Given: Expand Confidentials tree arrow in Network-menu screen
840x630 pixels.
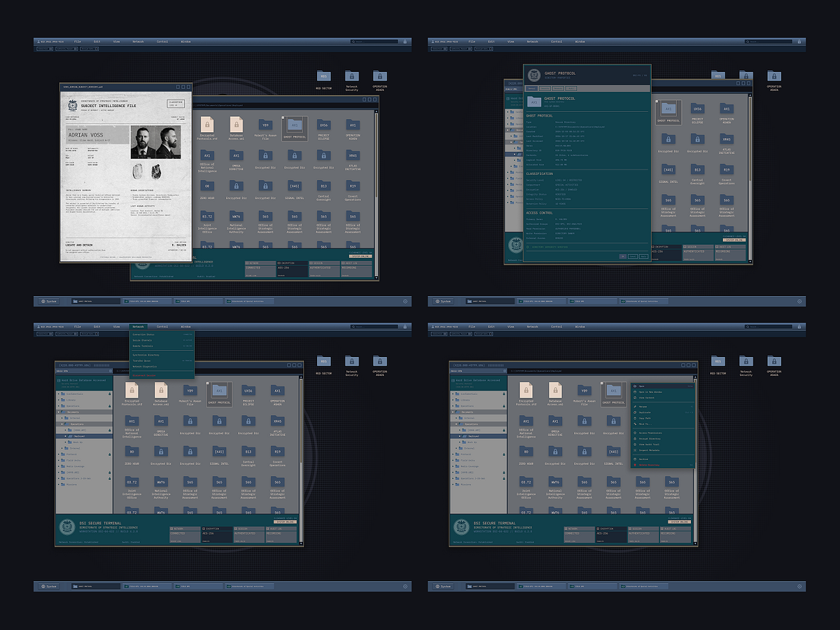Looking at the screenshot, I should (x=59, y=394).
